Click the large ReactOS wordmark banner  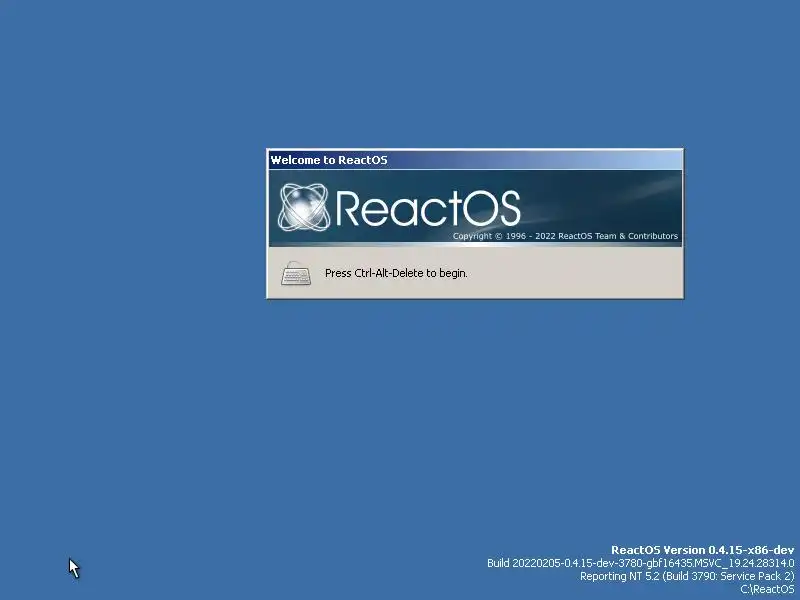coord(428,208)
